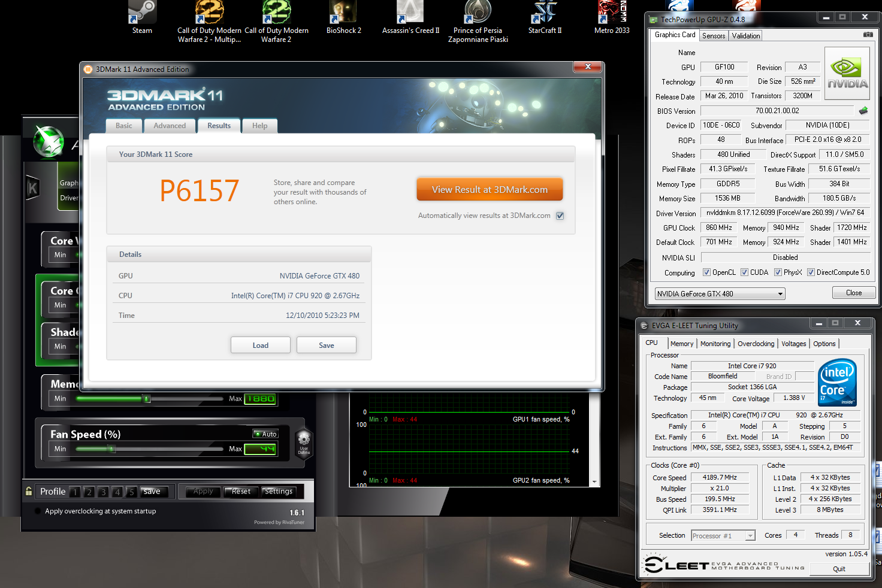Switch to the Basic tab in 3DMark
The height and width of the screenshot is (588, 882).
[124, 126]
